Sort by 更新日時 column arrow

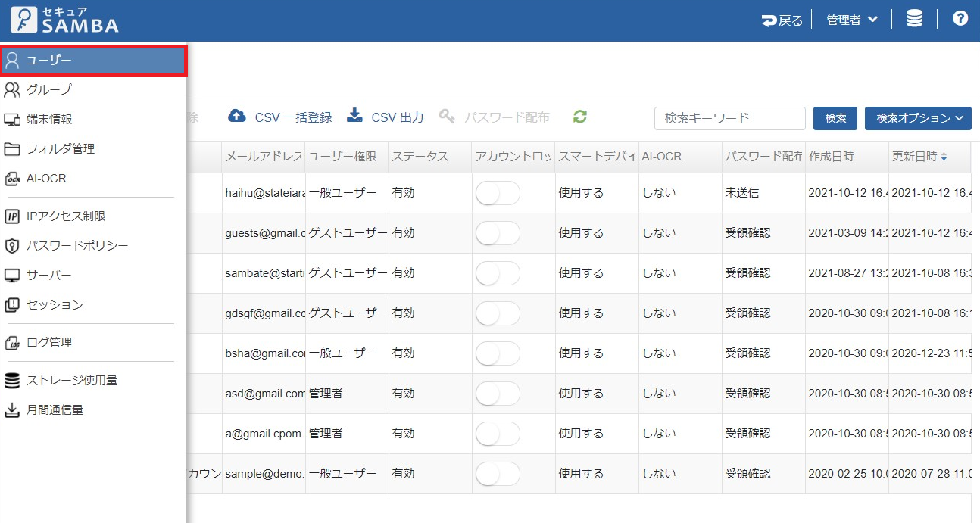coord(944,157)
